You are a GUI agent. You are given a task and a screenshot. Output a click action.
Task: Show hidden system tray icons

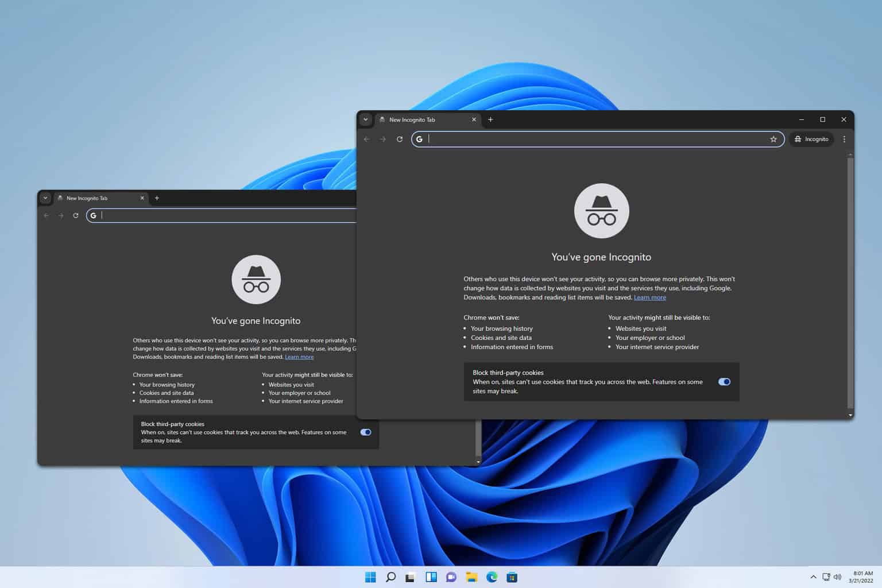pyautogui.click(x=813, y=577)
